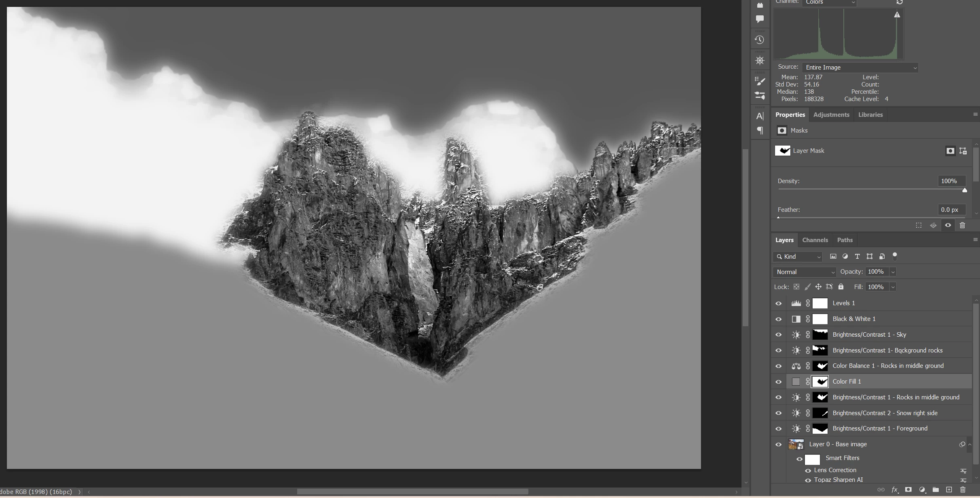Switch to the Channels tab
Screen dimensions: 980x498
815,240
